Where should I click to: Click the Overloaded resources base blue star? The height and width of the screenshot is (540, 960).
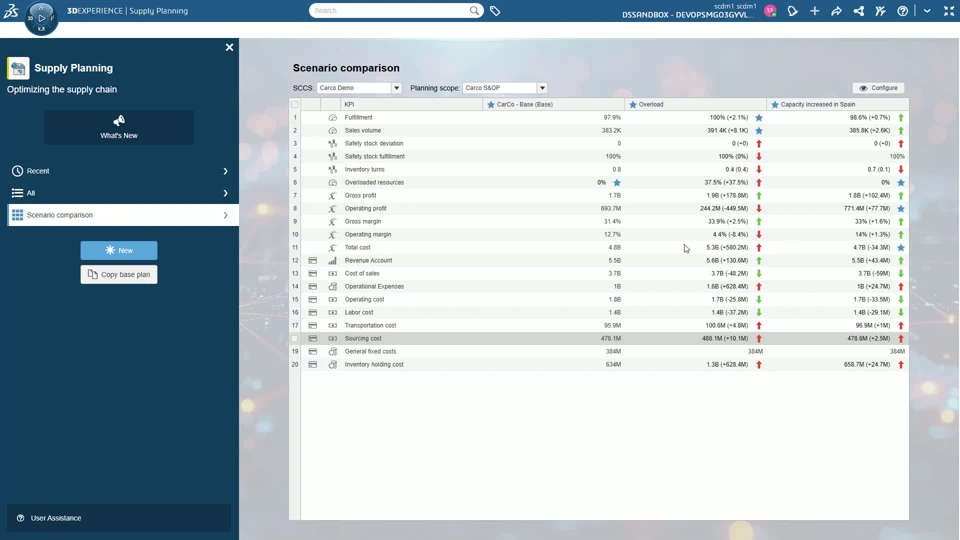[617, 182]
